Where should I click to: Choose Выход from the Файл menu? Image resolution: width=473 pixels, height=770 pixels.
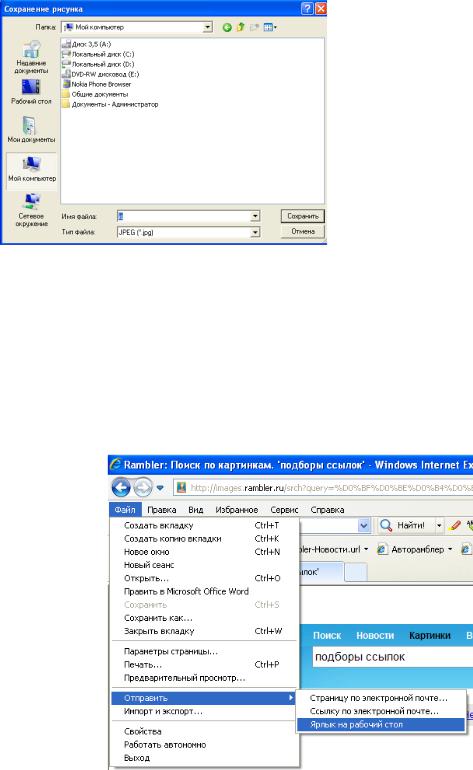205,758
